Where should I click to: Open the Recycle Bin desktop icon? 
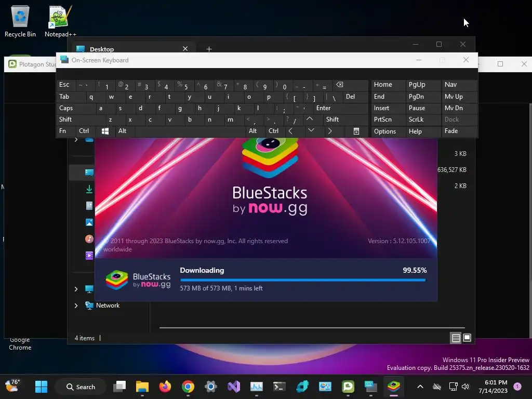coord(20,21)
